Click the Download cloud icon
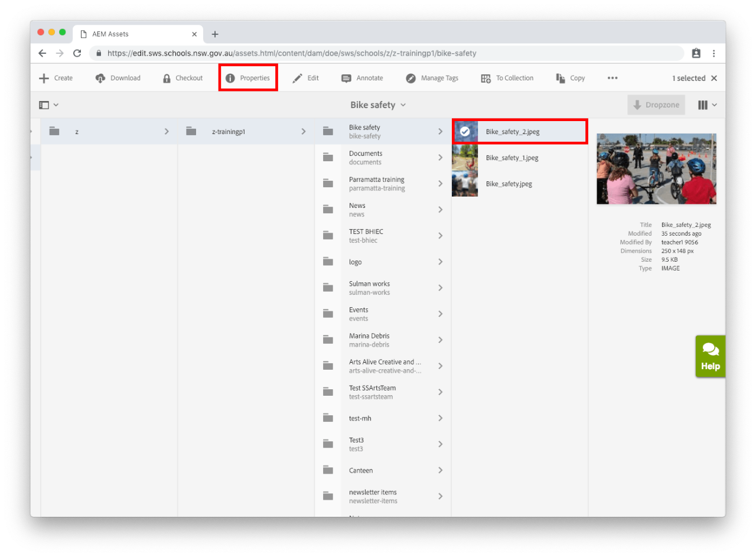756x557 pixels. click(100, 78)
